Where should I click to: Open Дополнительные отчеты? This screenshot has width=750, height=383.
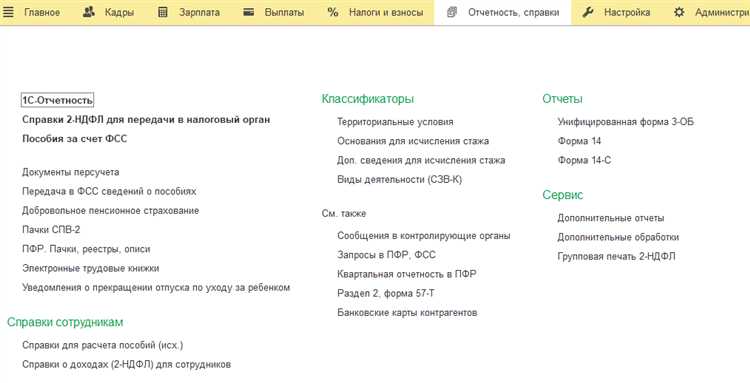tap(611, 218)
